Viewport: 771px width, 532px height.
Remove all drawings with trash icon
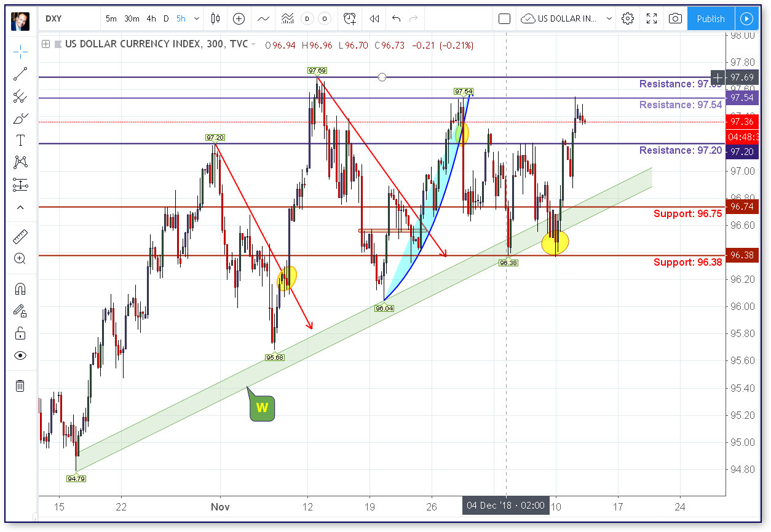click(20, 386)
